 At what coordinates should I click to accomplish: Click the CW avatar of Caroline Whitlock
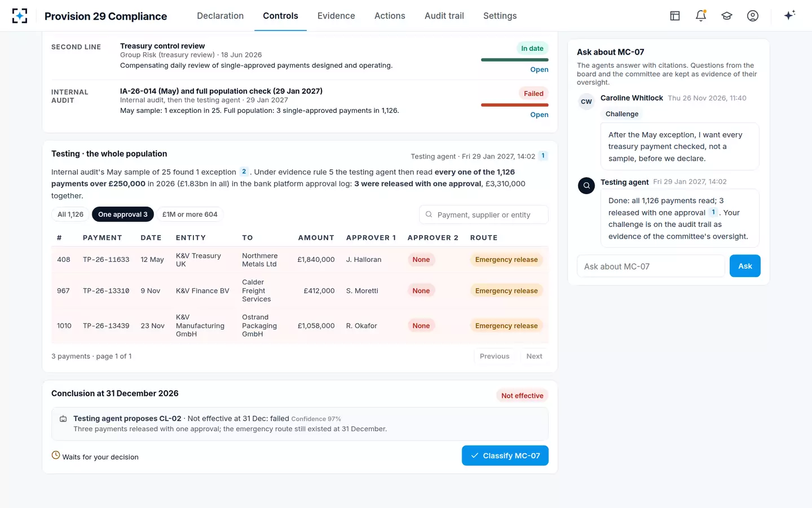[x=586, y=102]
